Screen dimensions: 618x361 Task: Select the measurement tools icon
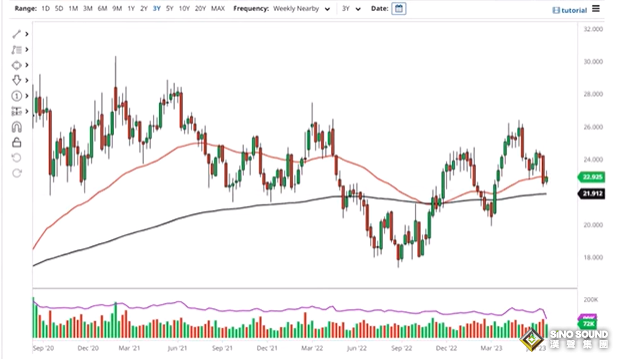[16, 112]
